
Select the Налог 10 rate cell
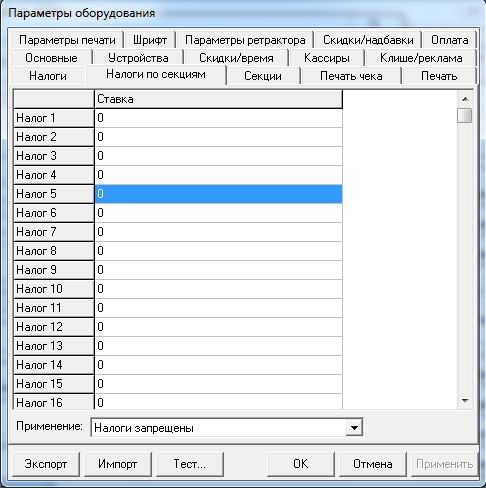pyautogui.click(x=218, y=289)
